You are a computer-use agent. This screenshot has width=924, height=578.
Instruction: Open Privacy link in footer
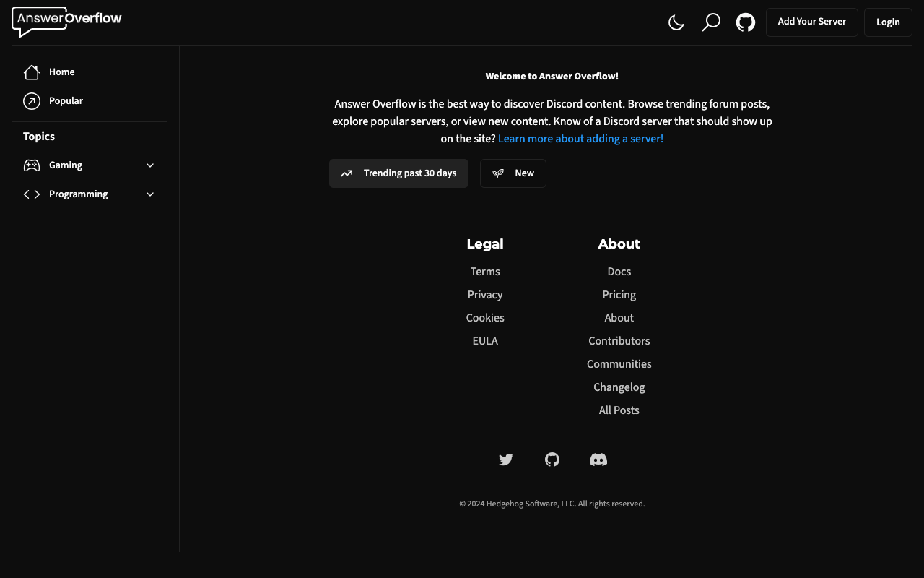coord(485,295)
